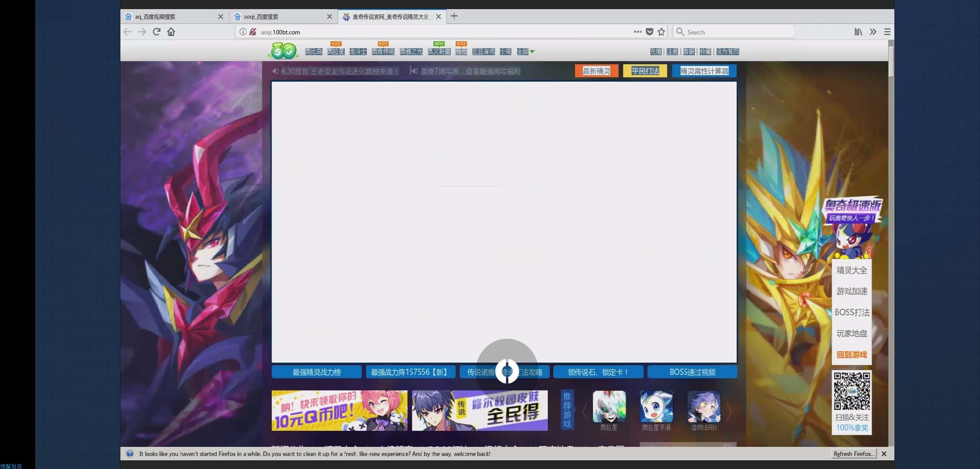This screenshot has height=469, width=980.
Task: Open 奥拉星 in site navigation
Action: [336, 52]
